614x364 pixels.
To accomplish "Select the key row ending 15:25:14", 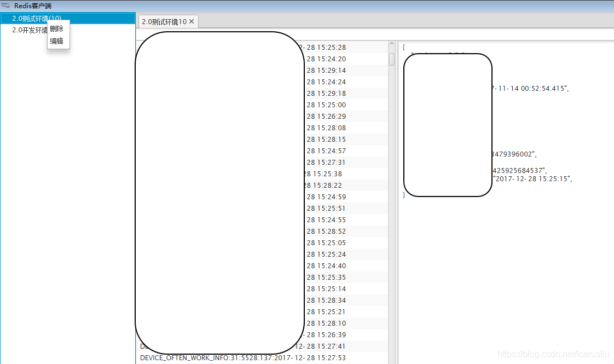I will tap(262, 289).
